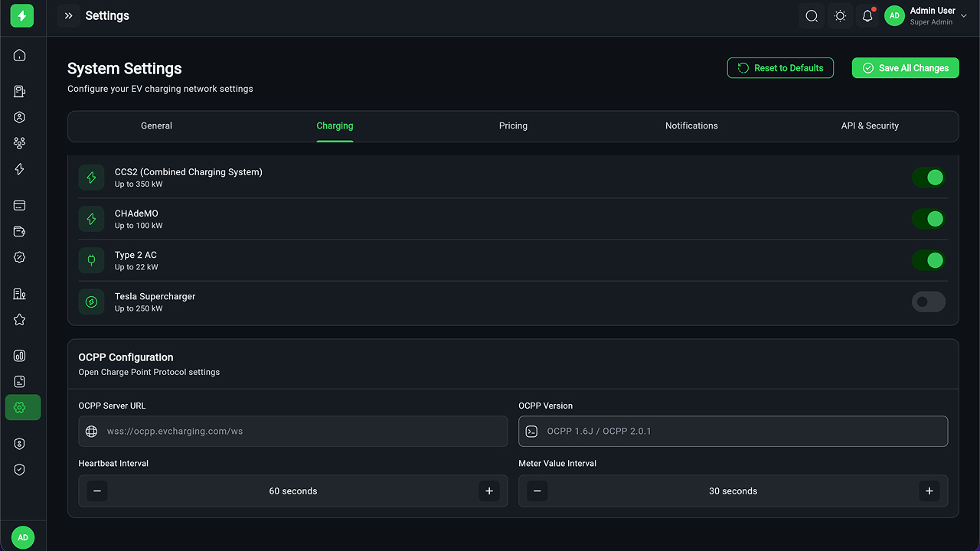Image resolution: width=980 pixels, height=551 pixels.
Task: Increase Heartbeat Interval with plus button
Action: coord(489,491)
